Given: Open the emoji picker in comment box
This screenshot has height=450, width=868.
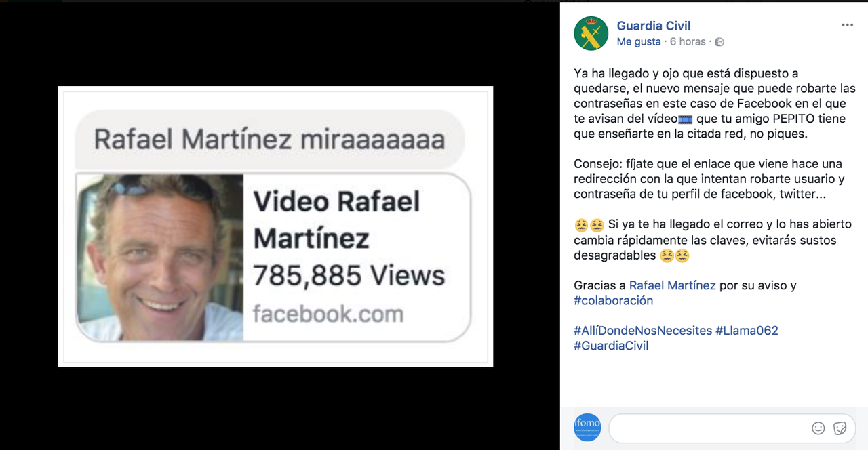Looking at the screenshot, I should click(x=818, y=428).
